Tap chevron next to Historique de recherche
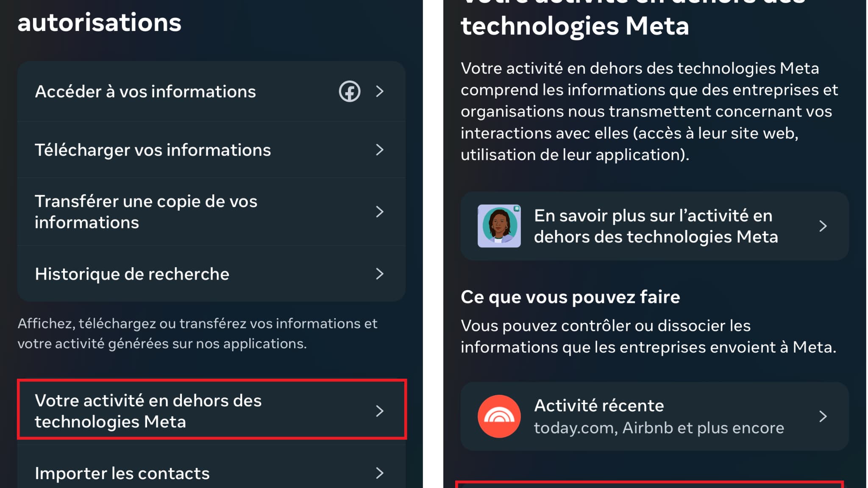 pos(379,274)
